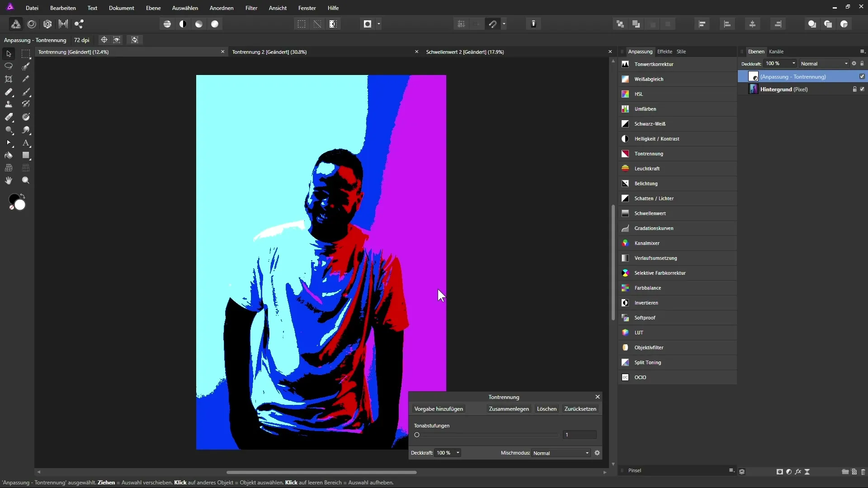
Task: Click the Zurücksetzen button
Action: (580, 409)
